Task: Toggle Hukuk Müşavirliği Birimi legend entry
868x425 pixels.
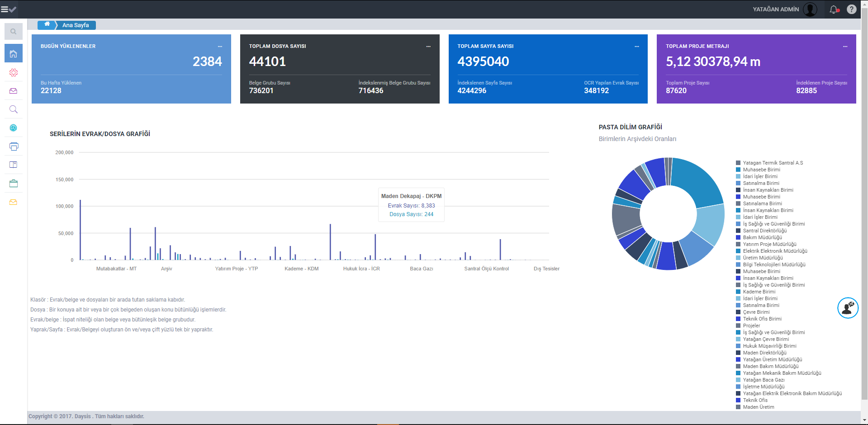Action: point(769,346)
